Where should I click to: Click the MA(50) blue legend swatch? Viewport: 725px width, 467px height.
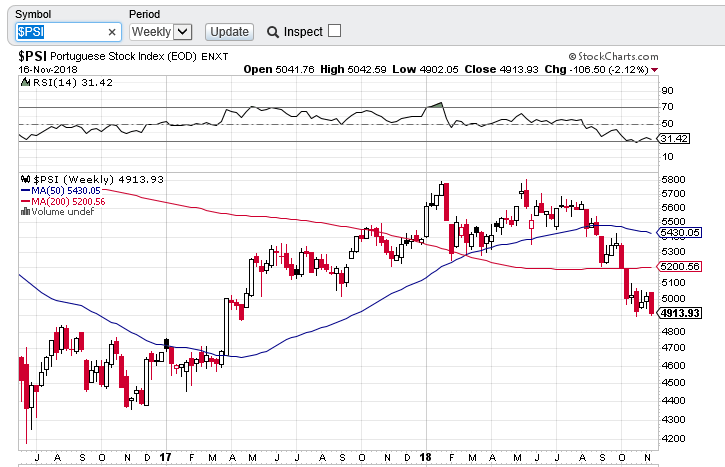tap(25, 190)
